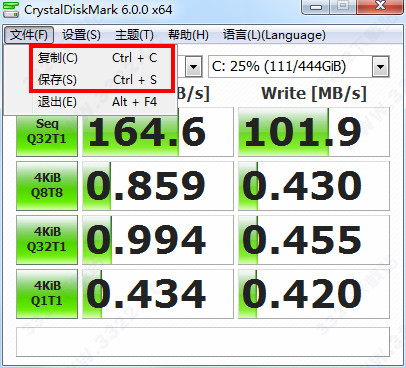Minimize the CrystalDiskMark window
Image resolution: width=406 pixels, height=368 pixels.
pos(315,7)
